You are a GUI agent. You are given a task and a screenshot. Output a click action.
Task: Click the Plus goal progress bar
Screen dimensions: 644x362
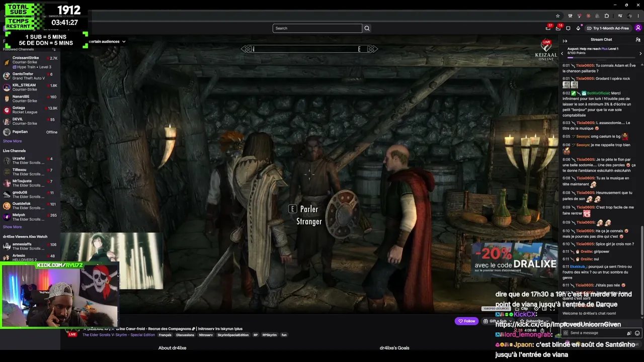pyautogui.click(x=601, y=57)
